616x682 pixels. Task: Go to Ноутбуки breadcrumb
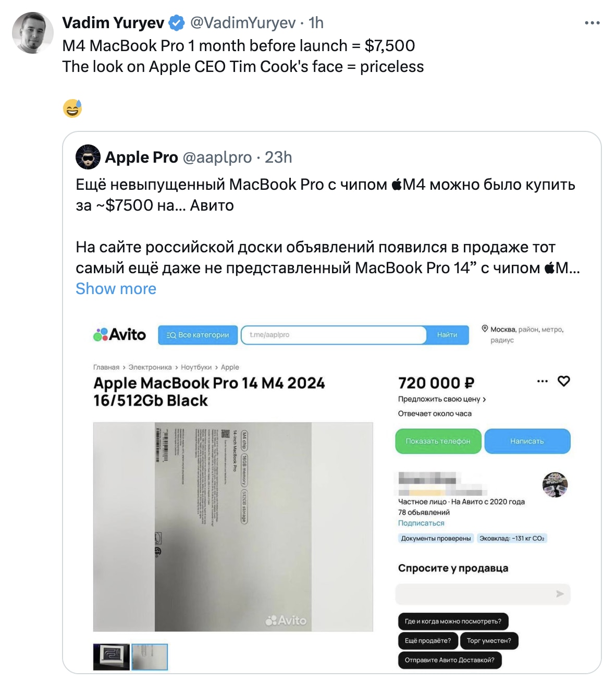196,367
